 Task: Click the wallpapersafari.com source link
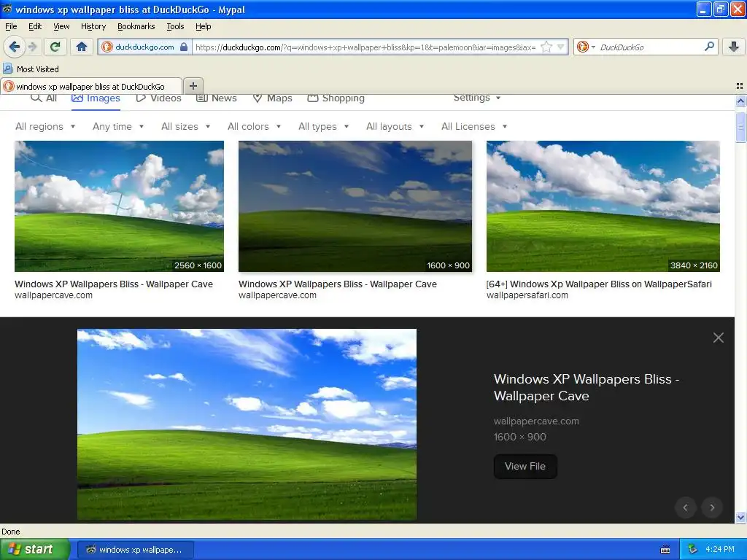click(x=527, y=295)
